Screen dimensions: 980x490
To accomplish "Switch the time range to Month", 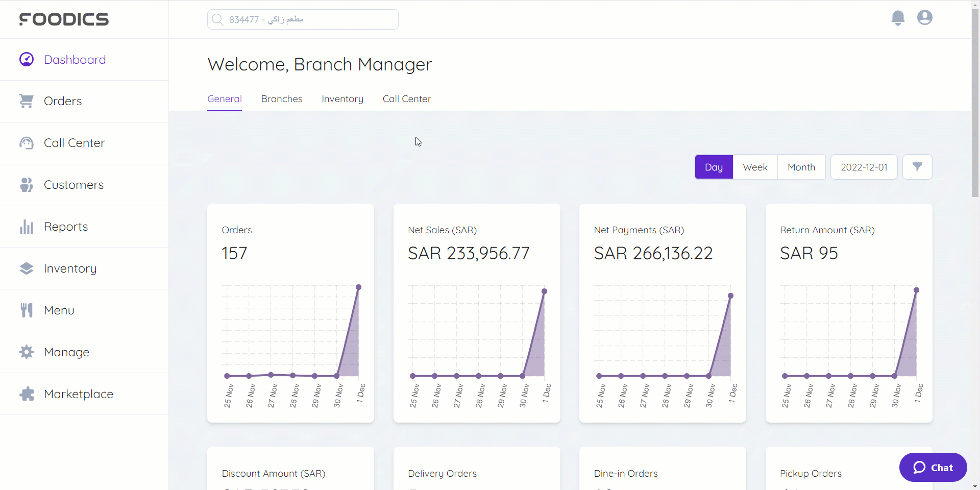I will (801, 167).
